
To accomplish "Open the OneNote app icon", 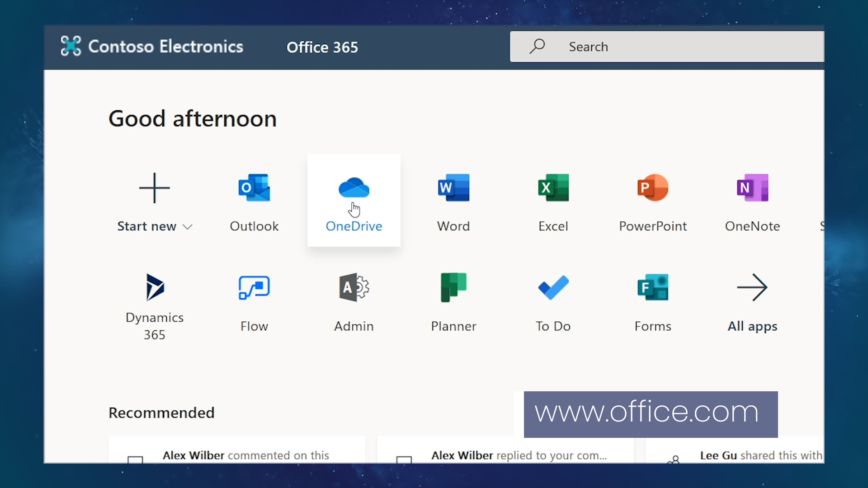I will pos(753,188).
